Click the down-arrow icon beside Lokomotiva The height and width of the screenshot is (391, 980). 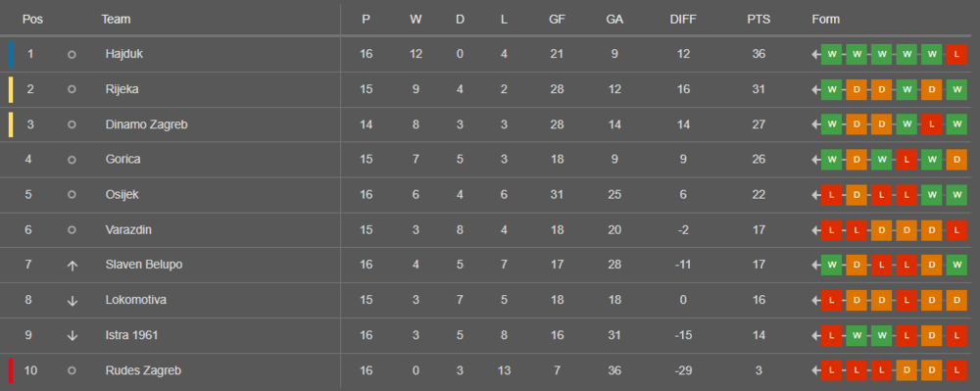[72, 301]
